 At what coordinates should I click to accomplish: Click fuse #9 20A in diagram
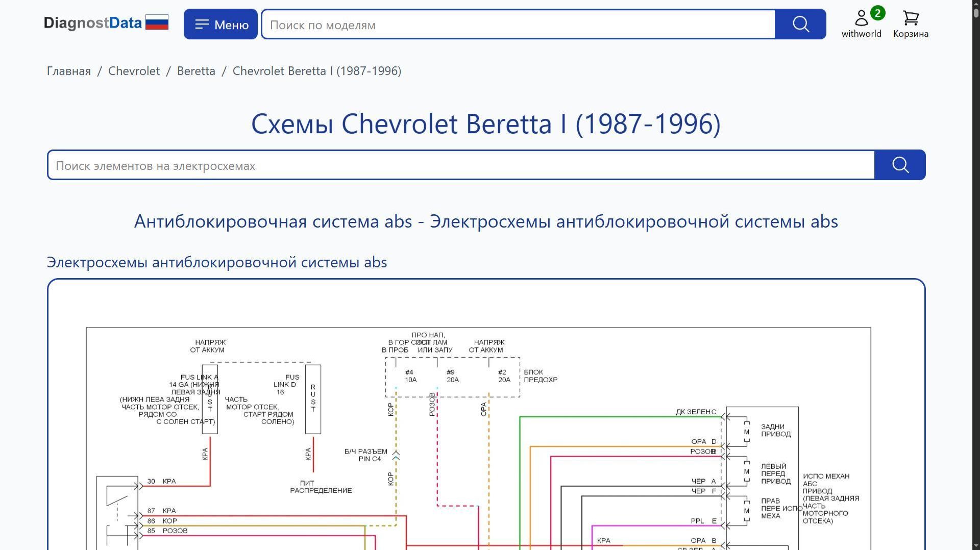coord(453,376)
